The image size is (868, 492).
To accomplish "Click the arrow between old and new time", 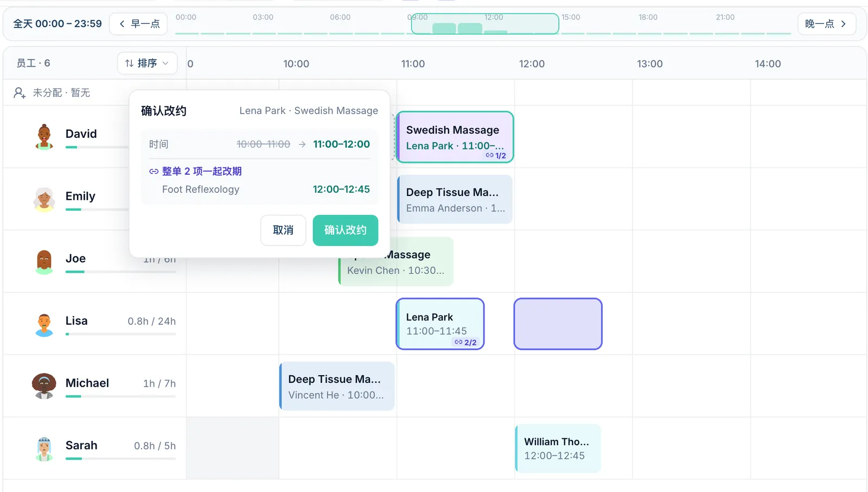I will pos(302,144).
